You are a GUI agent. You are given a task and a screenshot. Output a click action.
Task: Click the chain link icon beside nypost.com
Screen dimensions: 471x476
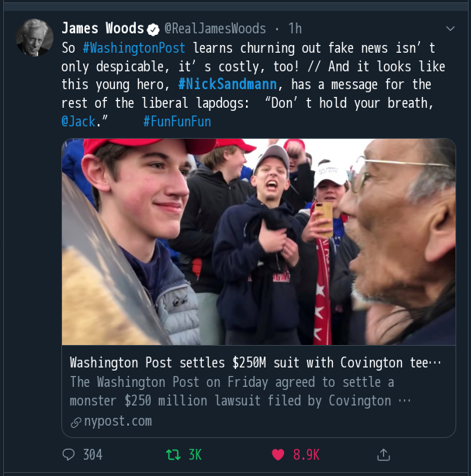(75, 422)
